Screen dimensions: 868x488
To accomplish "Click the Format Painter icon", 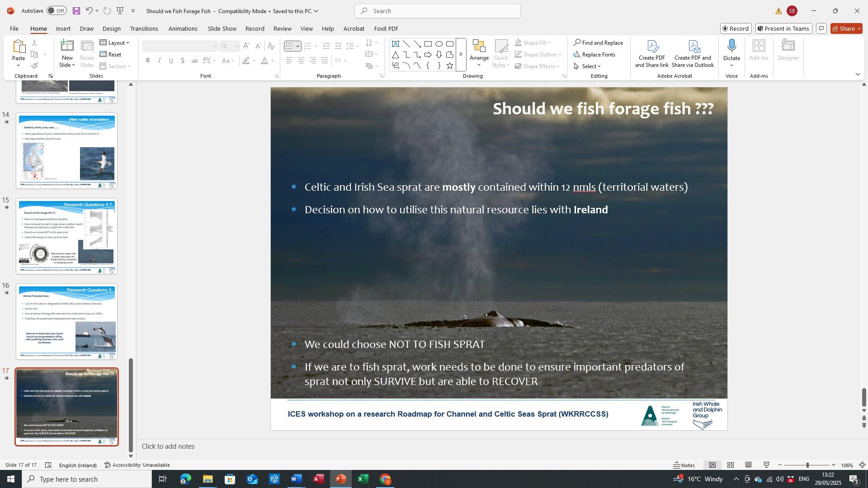I will click(x=34, y=66).
